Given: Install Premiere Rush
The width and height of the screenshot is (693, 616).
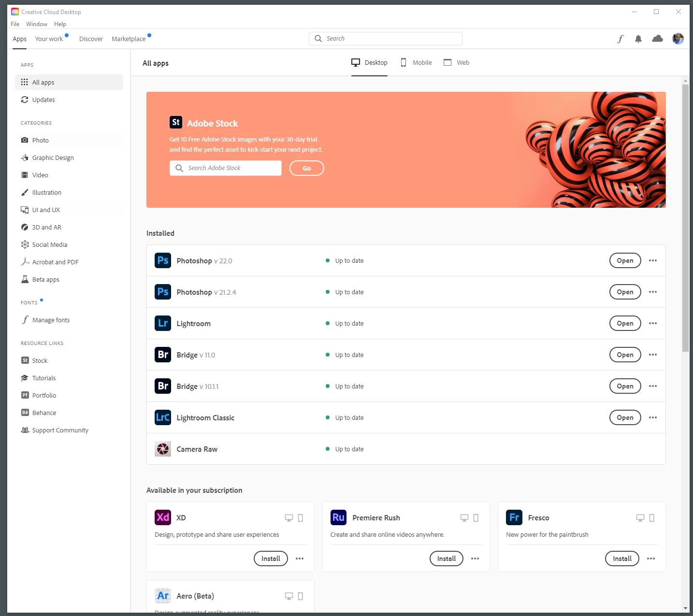Looking at the screenshot, I should click(447, 559).
